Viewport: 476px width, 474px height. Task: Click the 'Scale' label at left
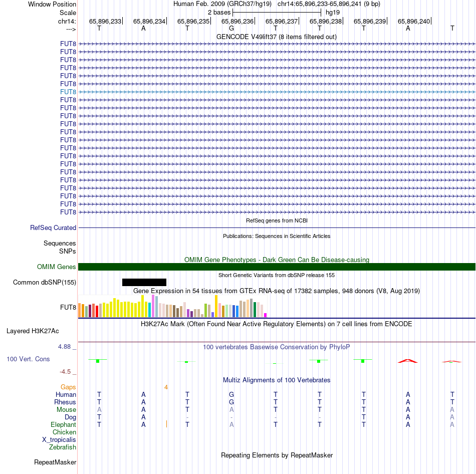68,13
